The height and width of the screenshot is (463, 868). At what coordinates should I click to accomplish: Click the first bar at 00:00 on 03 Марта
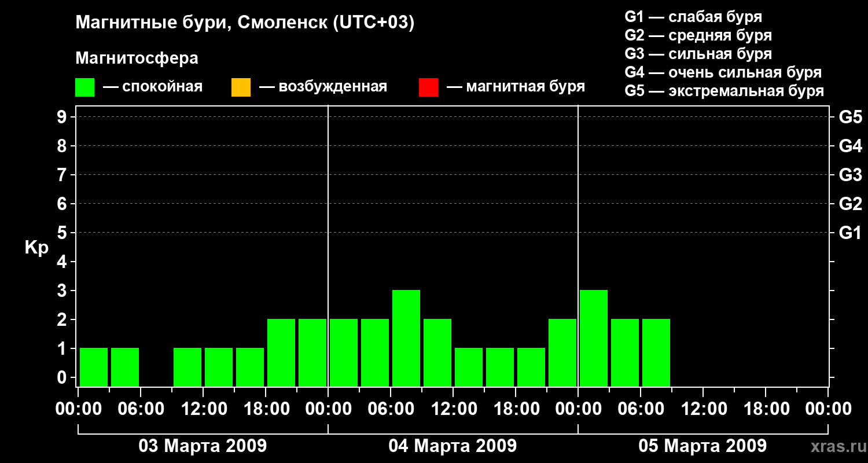[94, 367]
